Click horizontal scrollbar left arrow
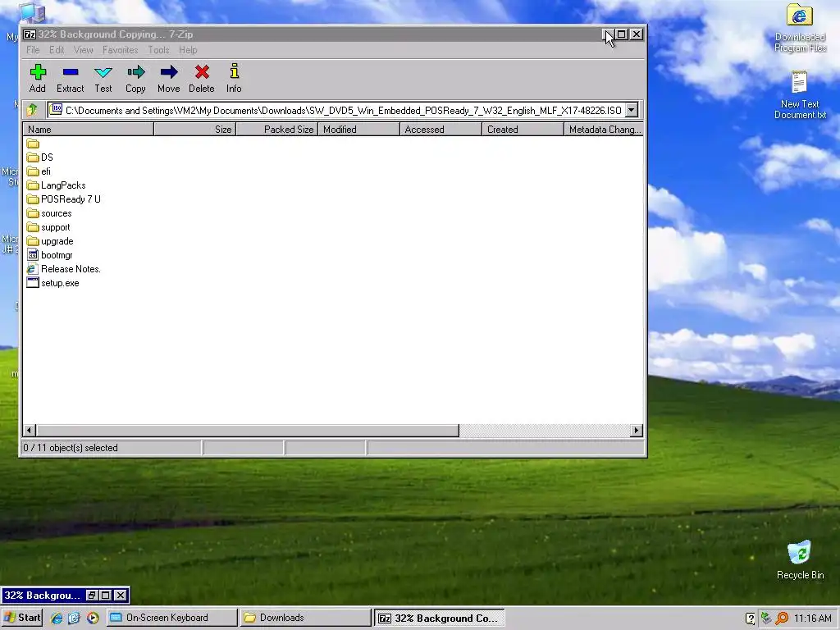Viewport: 840px width, 630px height. (30, 430)
